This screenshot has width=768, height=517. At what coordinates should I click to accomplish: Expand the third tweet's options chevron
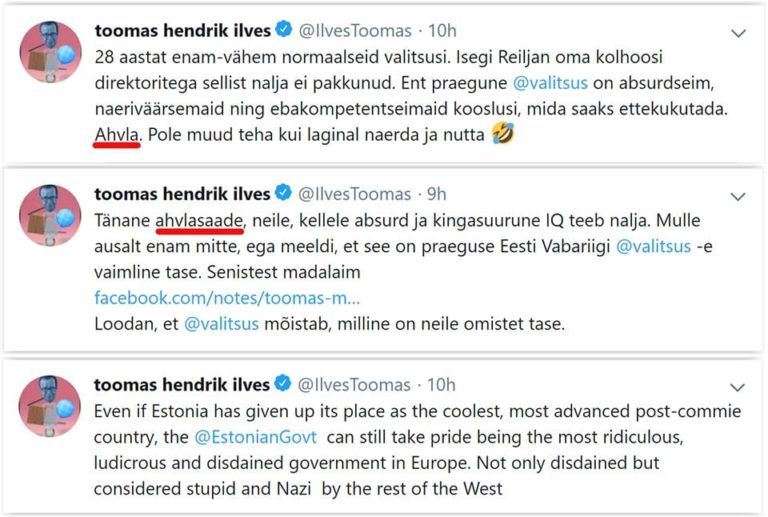738,386
